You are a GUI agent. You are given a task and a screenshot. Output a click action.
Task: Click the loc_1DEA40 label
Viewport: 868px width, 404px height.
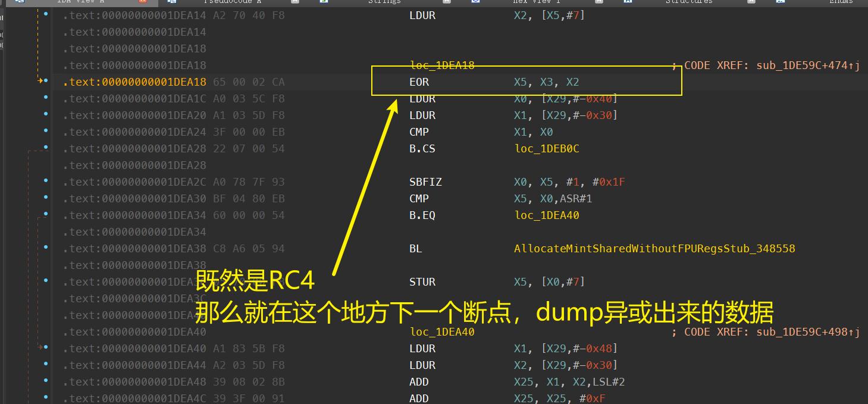[441, 331]
